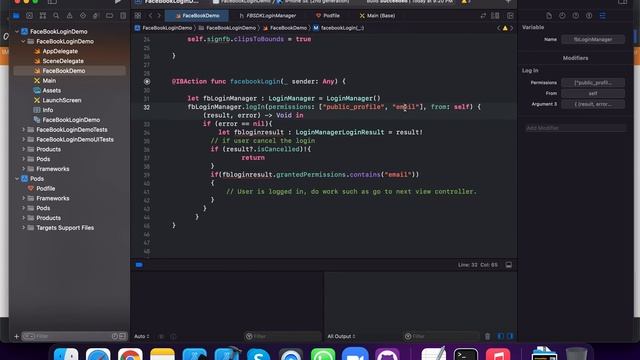Show the fourth inspector tab icon
640x360 pixels.
point(589,16)
